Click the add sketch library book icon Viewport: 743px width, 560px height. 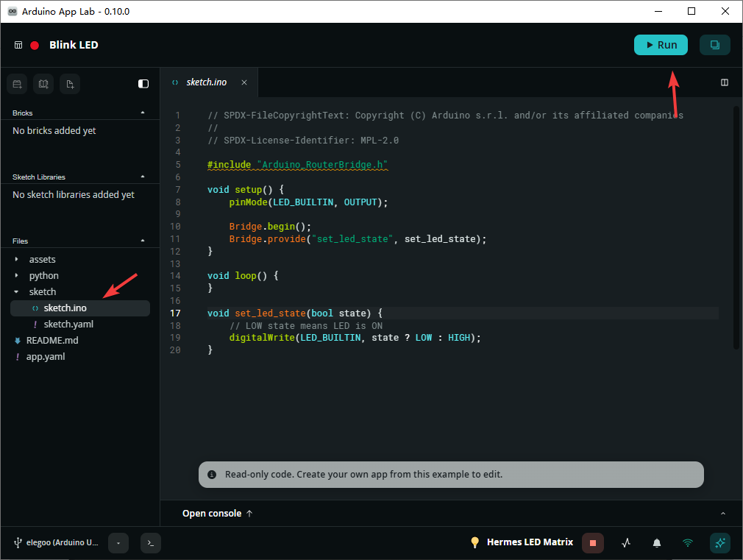43,84
